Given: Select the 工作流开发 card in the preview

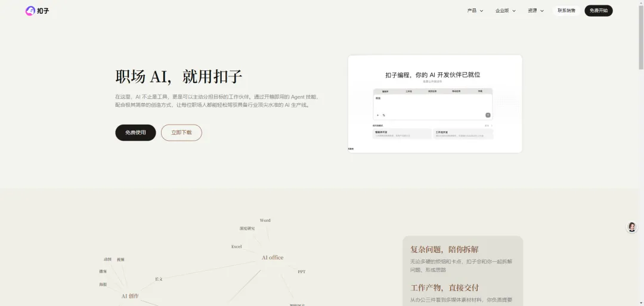Looking at the screenshot, I should [x=463, y=134].
